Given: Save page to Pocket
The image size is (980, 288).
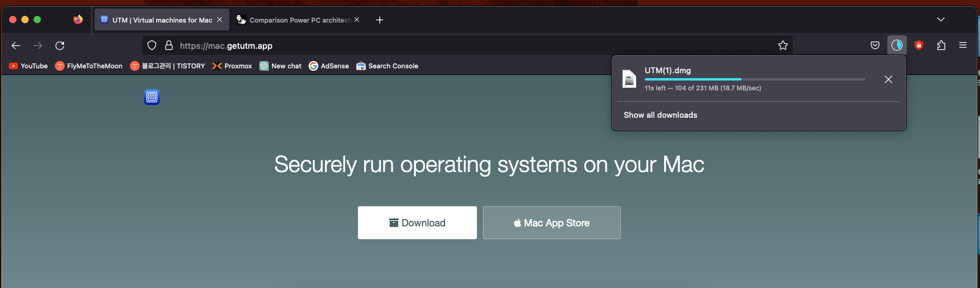Looking at the screenshot, I should click(x=875, y=45).
